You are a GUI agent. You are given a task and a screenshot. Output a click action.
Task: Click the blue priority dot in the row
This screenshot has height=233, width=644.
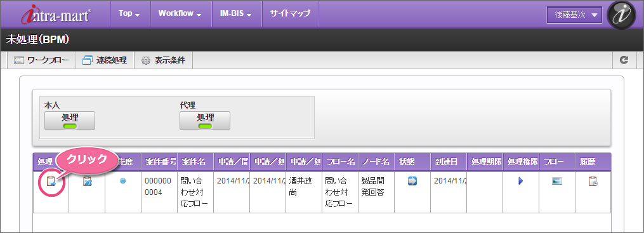(123, 181)
